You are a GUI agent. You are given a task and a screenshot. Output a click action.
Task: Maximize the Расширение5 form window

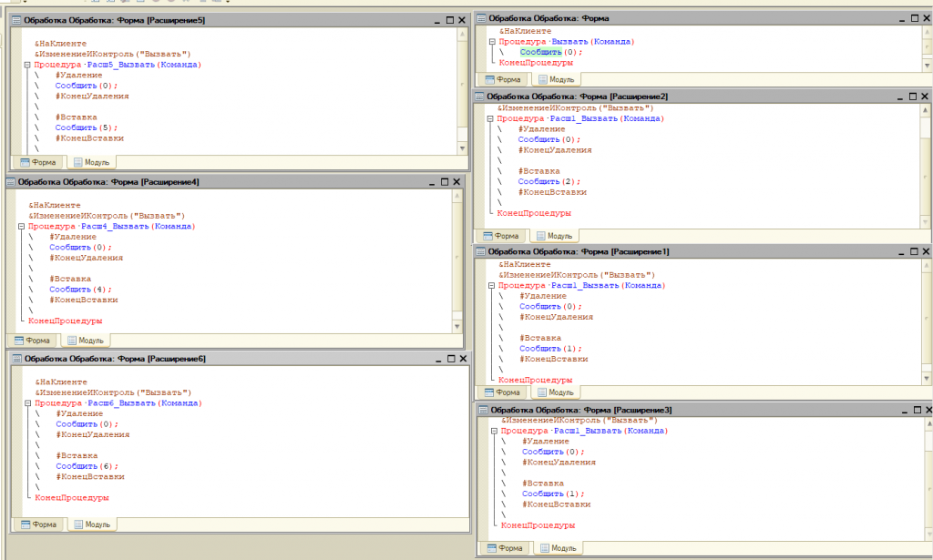tap(448, 19)
